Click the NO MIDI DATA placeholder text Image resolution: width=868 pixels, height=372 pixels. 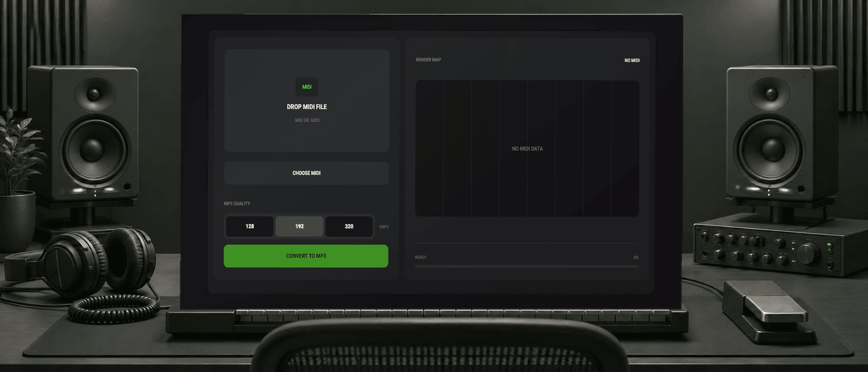527,149
